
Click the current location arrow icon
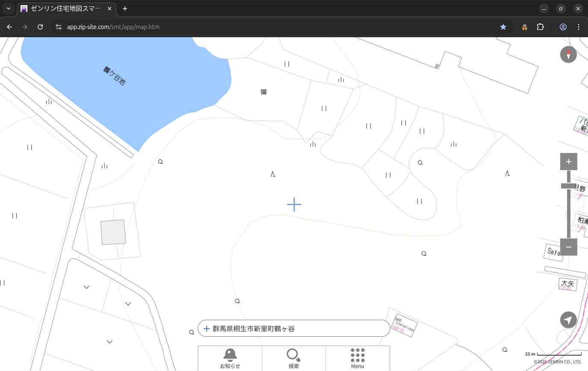pyautogui.click(x=568, y=320)
